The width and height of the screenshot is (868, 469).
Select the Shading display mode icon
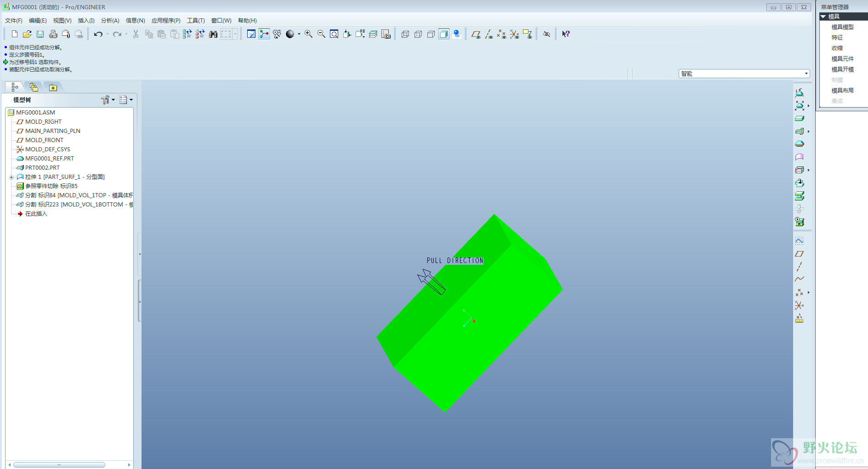[x=443, y=34]
